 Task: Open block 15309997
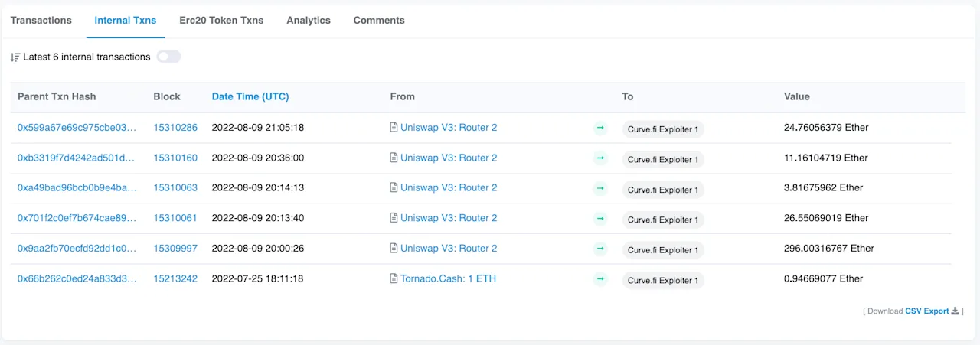175,249
